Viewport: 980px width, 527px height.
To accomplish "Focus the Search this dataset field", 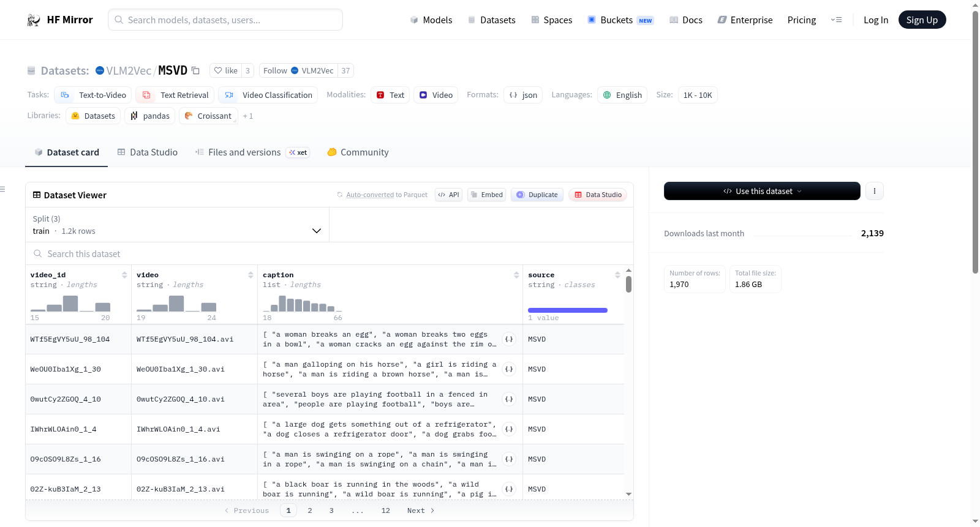I will [330, 253].
